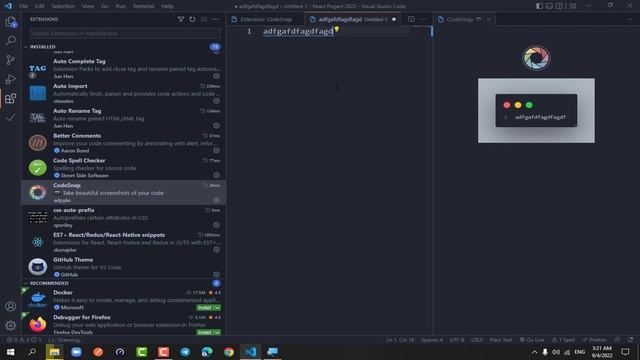
Task: Open the checkmark view in activity bar
Action: tap(11, 118)
